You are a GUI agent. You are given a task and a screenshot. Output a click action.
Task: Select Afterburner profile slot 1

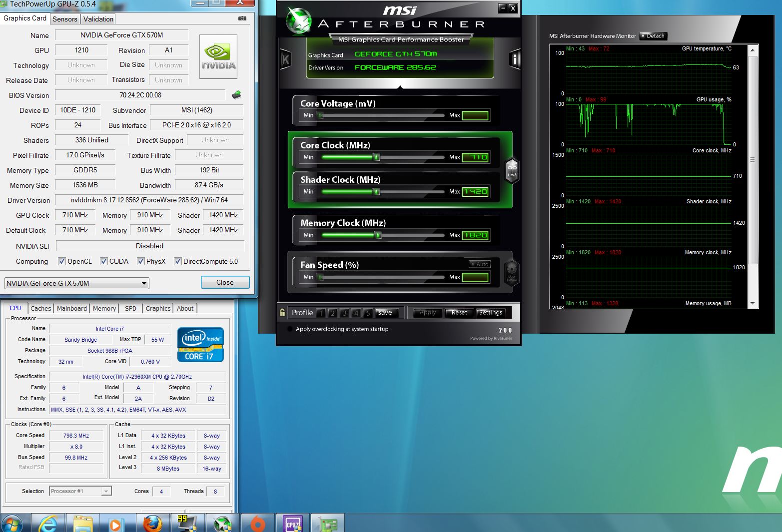click(321, 313)
